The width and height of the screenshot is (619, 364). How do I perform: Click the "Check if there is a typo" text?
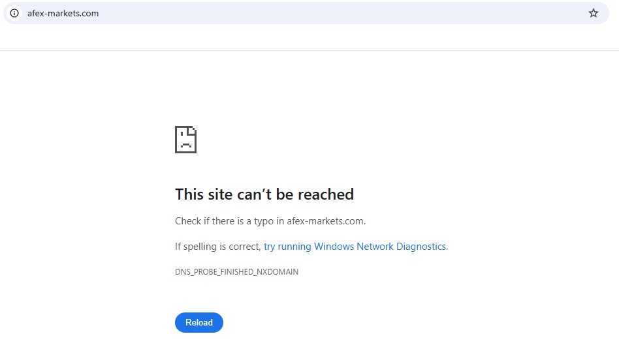[x=270, y=221]
